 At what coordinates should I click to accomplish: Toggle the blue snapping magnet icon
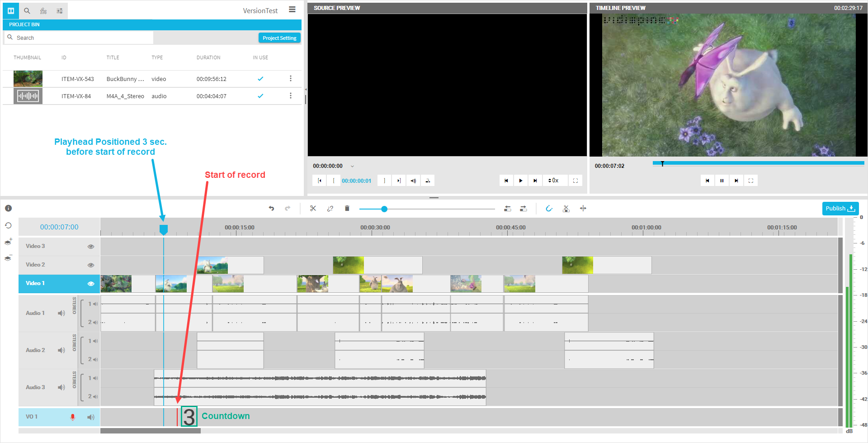click(549, 209)
